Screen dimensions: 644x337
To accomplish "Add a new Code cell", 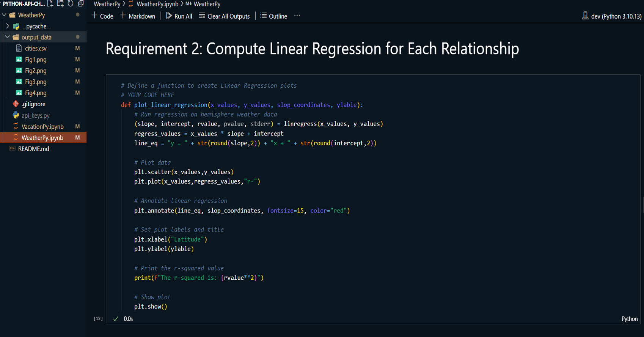I will click(x=102, y=16).
